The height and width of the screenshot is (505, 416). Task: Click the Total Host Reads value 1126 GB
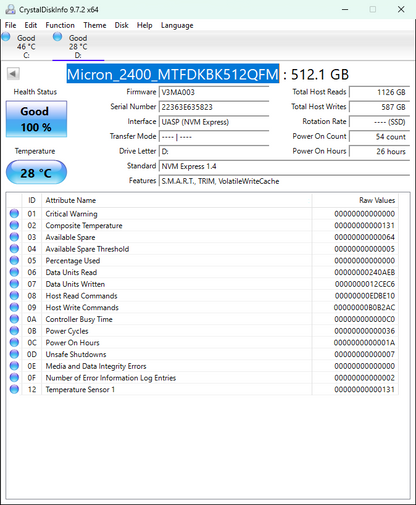click(x=379, y=92)
